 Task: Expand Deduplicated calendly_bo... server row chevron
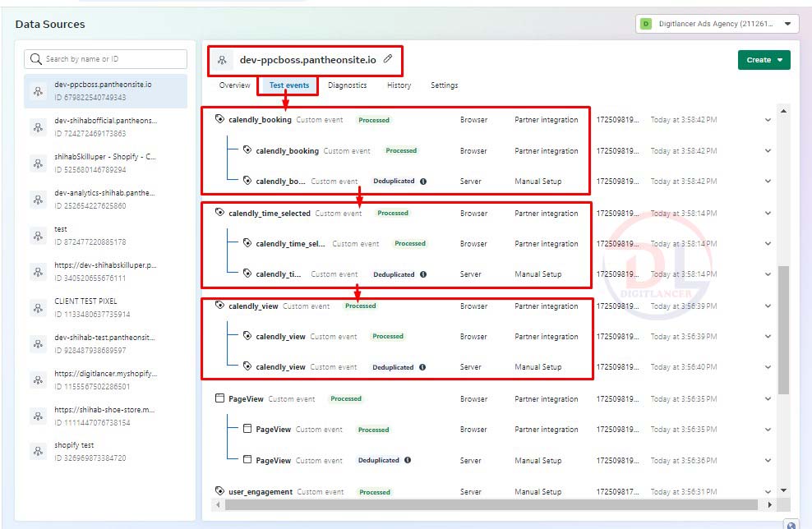tap(768, 182)
